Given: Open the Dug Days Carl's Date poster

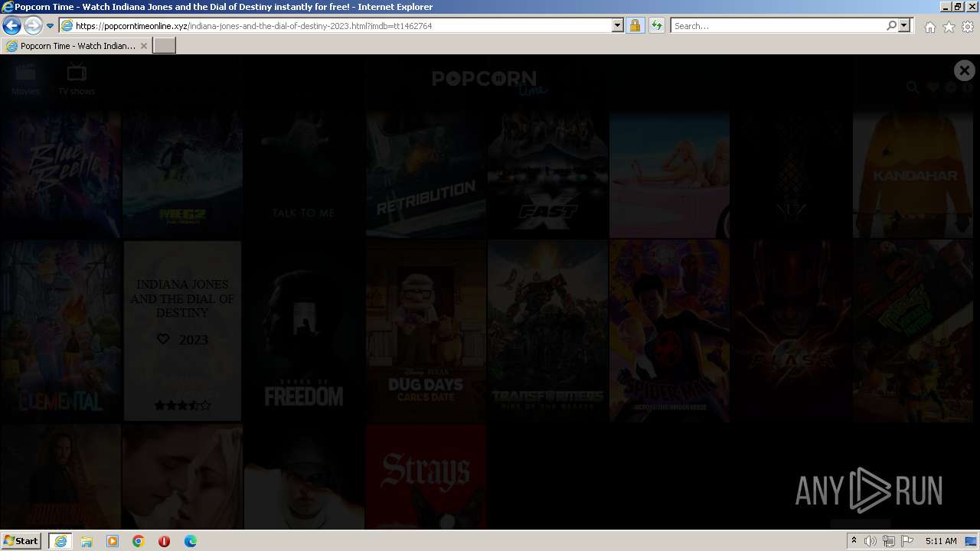Looking at the screenshot, I should (426, 331).
